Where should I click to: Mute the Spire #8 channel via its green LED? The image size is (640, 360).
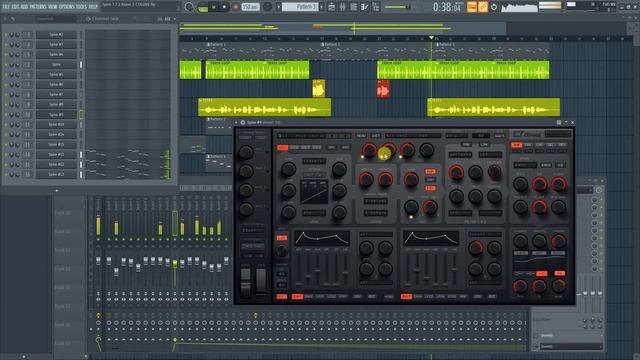6,104
